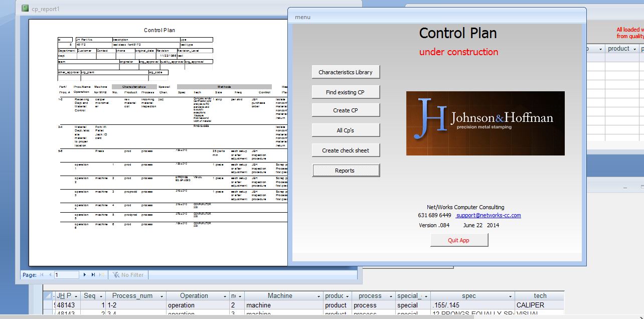Click the page number input field

pos(66,275)
